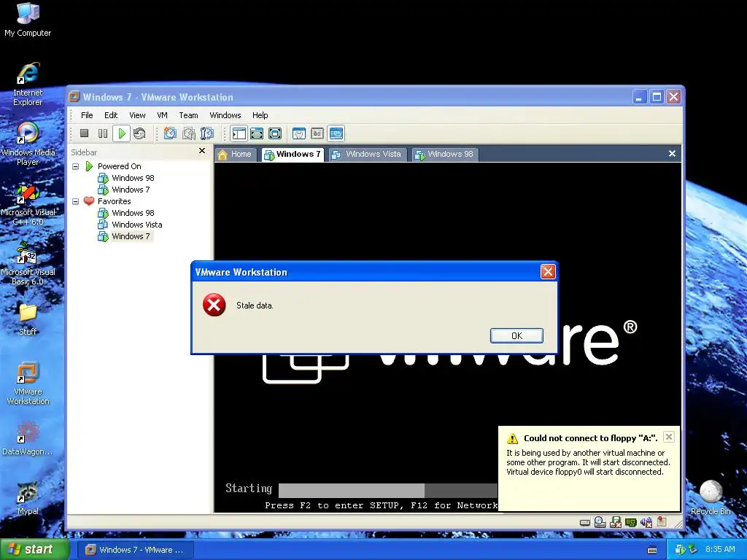
Task: Open the Start menu
Action: (34, 550)
